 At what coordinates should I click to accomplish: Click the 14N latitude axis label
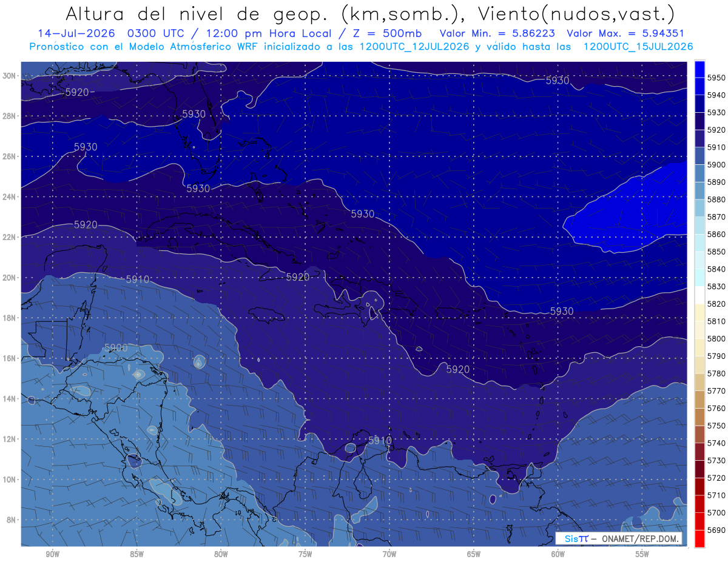(10, 399)
